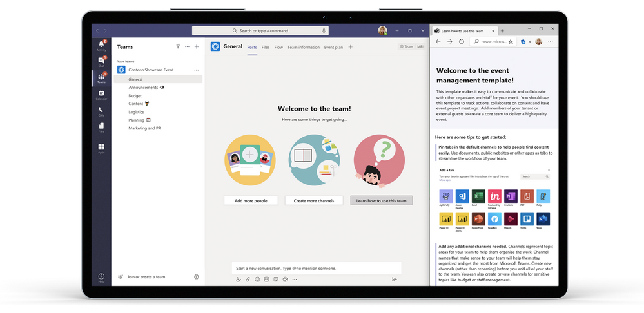Add a new tab with the plus icon

coord(350,47)
